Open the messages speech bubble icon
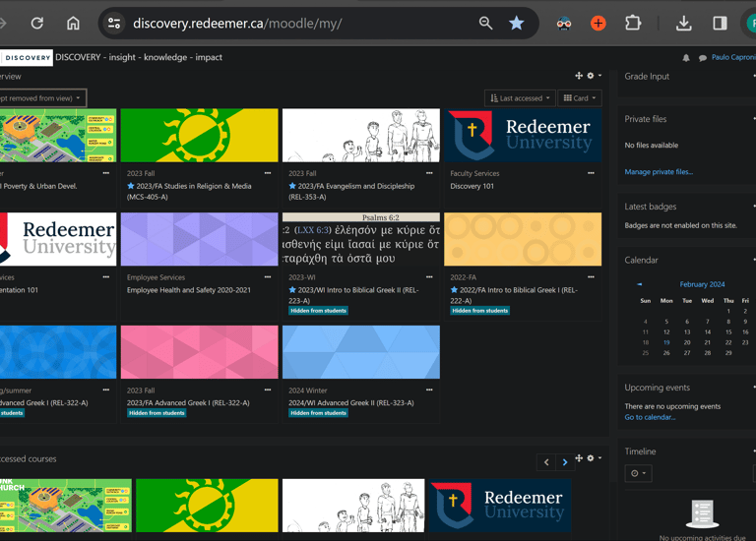 (703, 58)
